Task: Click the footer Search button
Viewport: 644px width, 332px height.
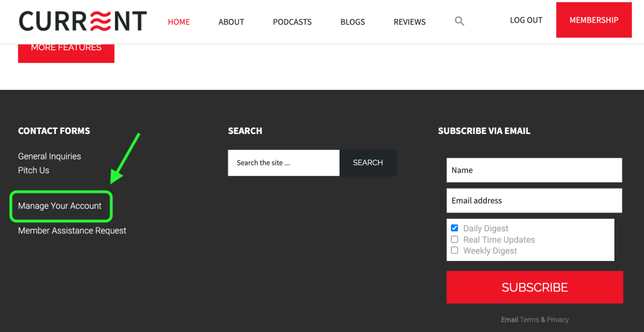Action: (368, 163)
